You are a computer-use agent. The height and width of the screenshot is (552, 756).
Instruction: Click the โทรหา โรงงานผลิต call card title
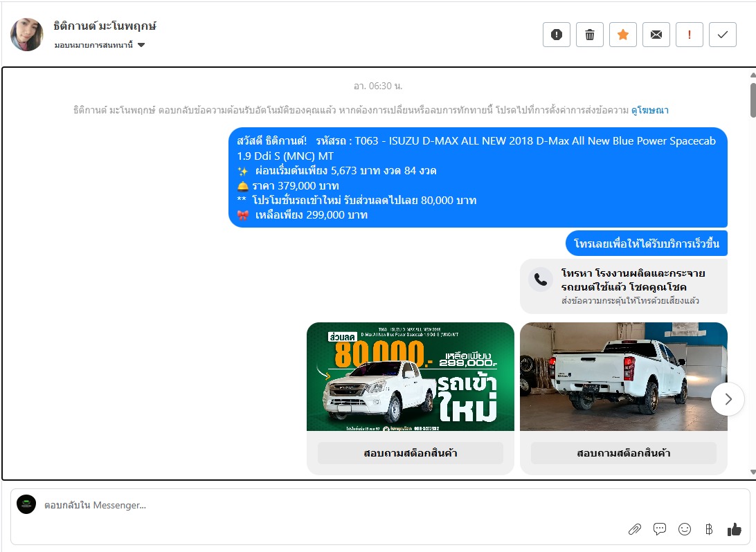(633, 280)
